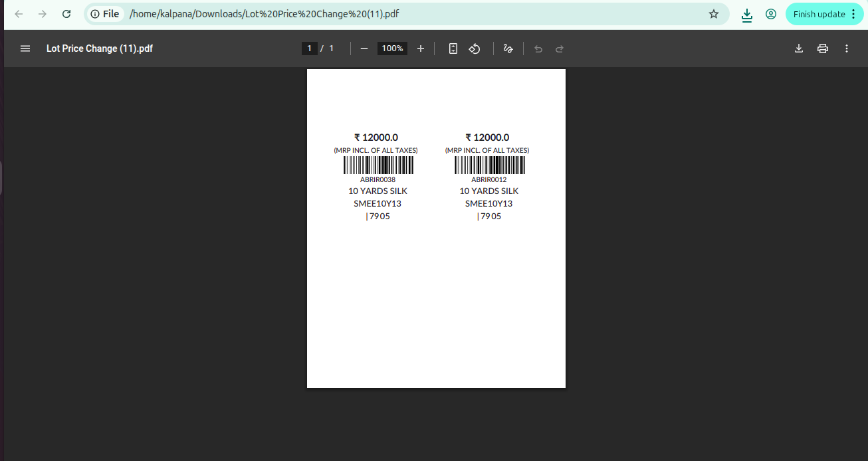
Task: Go forward with the browser forward arrow
Action: click(x=43, y=14)
